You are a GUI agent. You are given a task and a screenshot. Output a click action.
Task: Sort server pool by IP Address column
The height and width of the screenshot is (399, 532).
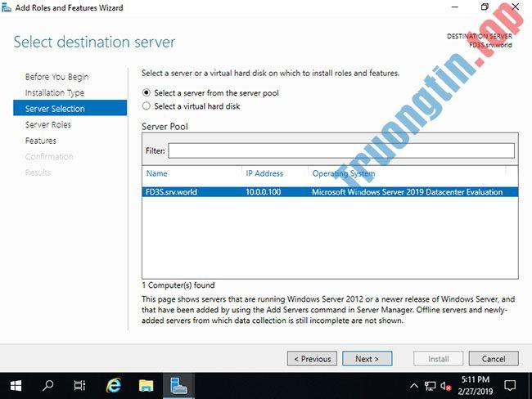coord(264,173)
